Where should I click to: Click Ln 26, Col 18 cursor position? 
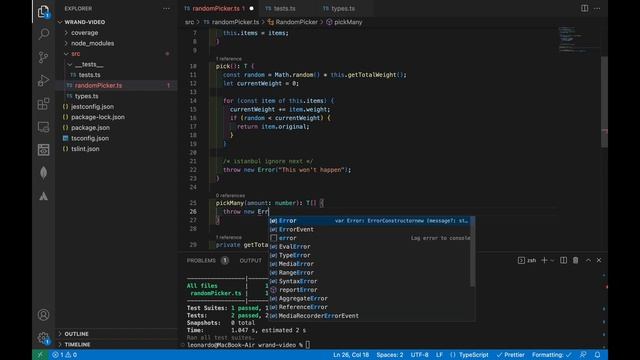pyautogui.click(x=351, y=355)
